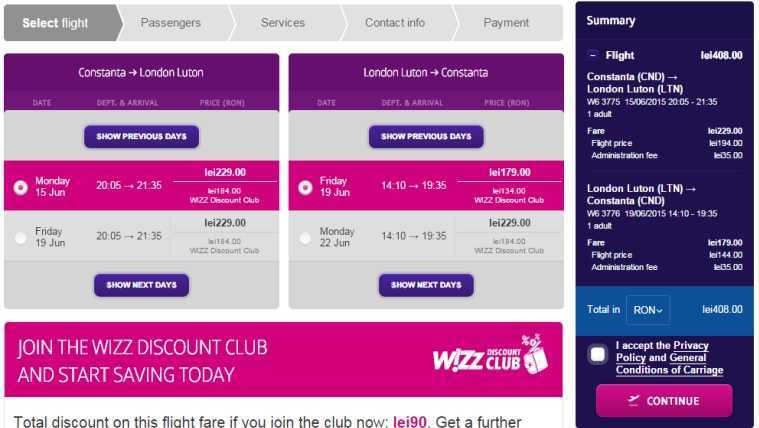The width and height of the screenshot is (759, 428).
Task: Collapse the Flight section minus icon
Action: tap(592, 55)
